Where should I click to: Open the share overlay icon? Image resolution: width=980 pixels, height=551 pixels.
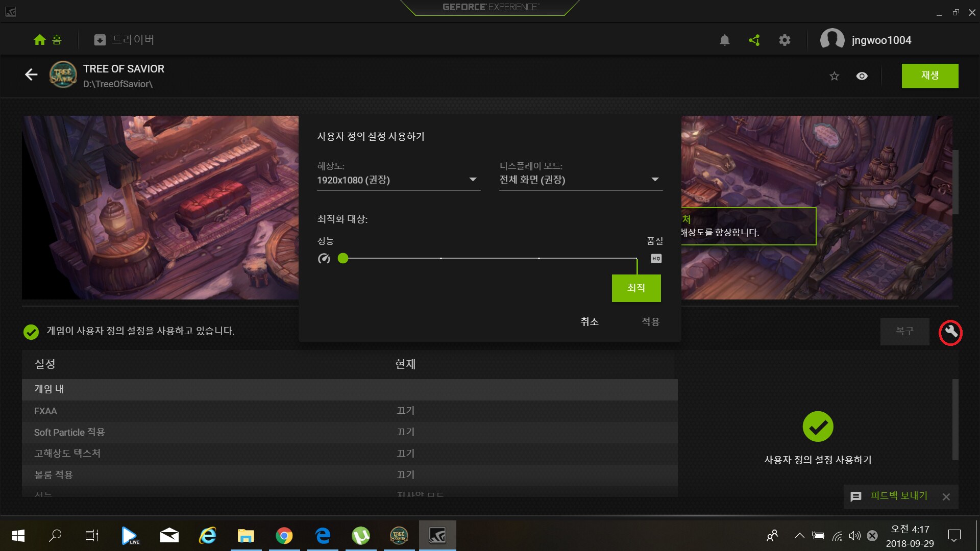tap(754, 40)
